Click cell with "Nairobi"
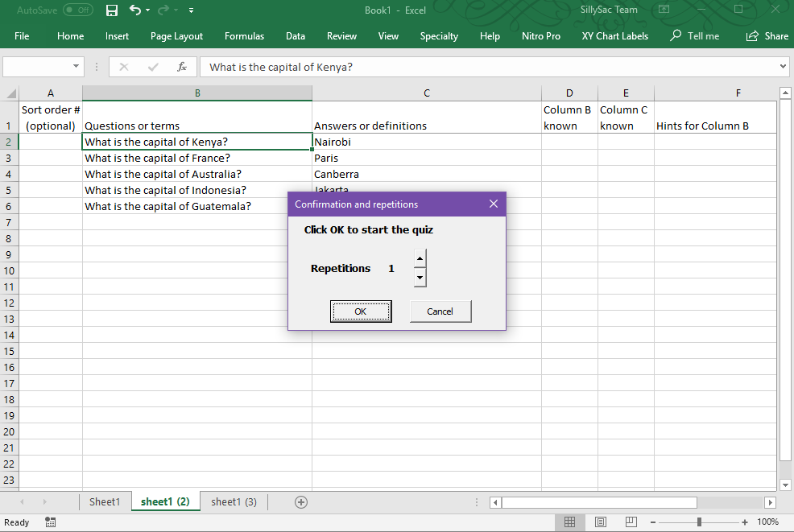The height and width of the screenshot is (532, 794). click(426, 142)
